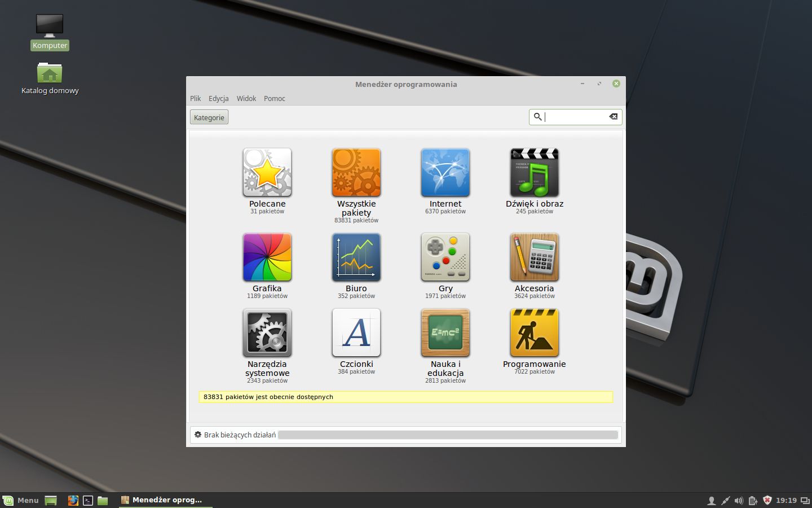Click the Kategorie button
Viewport: 812px width, 508px height.
point(209,117)
